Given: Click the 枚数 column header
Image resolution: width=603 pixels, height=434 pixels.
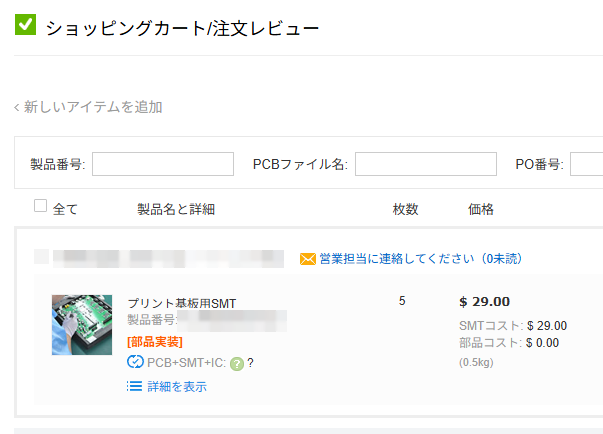Looking at the screenshot, I should tap(405, 209).
